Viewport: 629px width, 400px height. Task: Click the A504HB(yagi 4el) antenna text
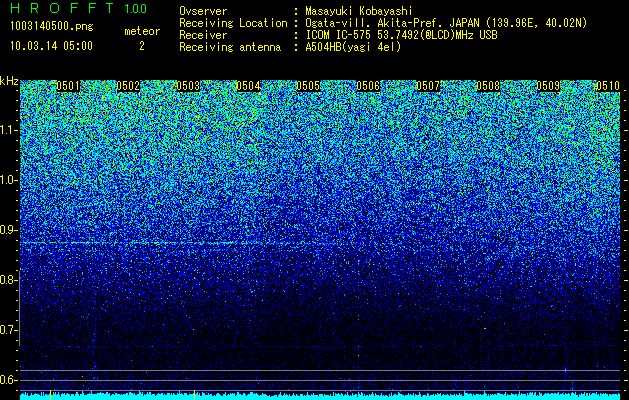tap(353, 47)
